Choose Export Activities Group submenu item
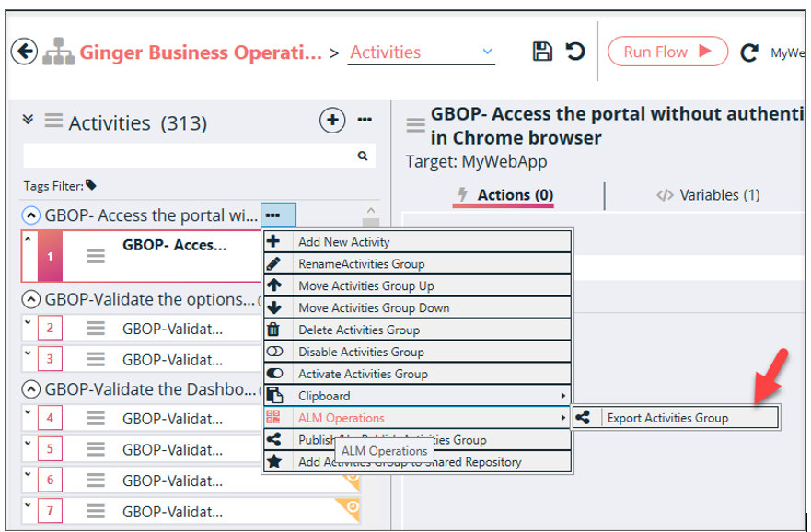811x532 pixels. point(667,418)
